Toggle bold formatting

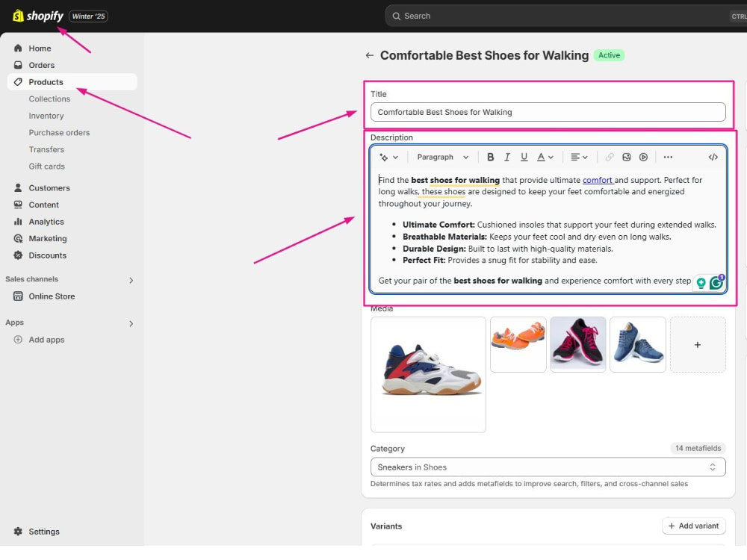(490, 157)
